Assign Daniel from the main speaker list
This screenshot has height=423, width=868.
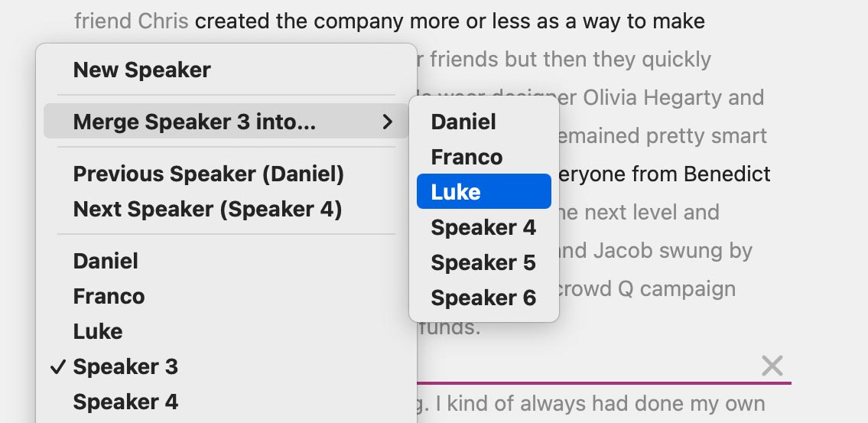pos(106,261)
